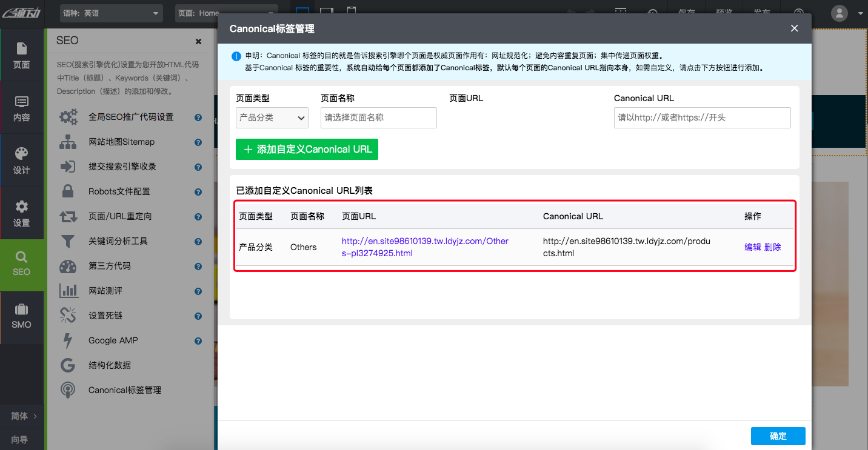The height and width of the screenshot is (450, 868).
Task: Select the Google AMP lightning icon
Action: pos(67,340)
